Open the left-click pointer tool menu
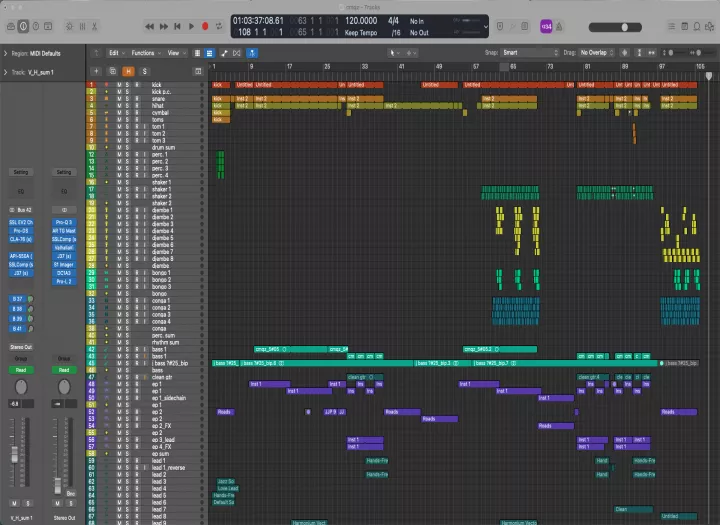The image size is (720, 525). coord(394,53)
